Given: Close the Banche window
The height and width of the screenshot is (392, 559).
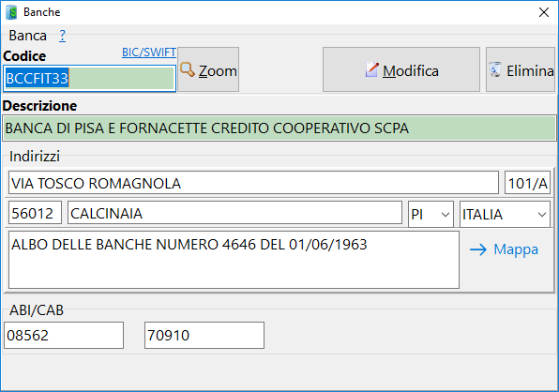Looking at the screenshot, I should click(x=544, y=12).
